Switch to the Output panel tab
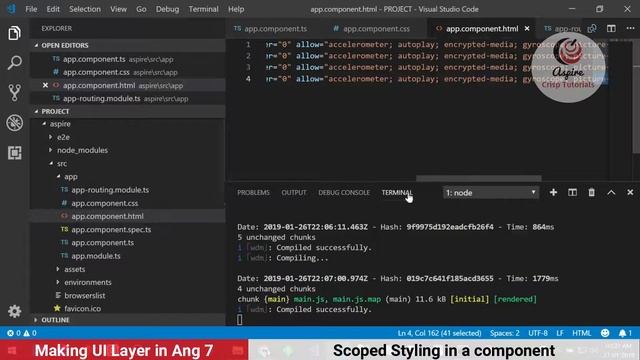The width and height of the screenshot is (640, 360). pos(294,193)
